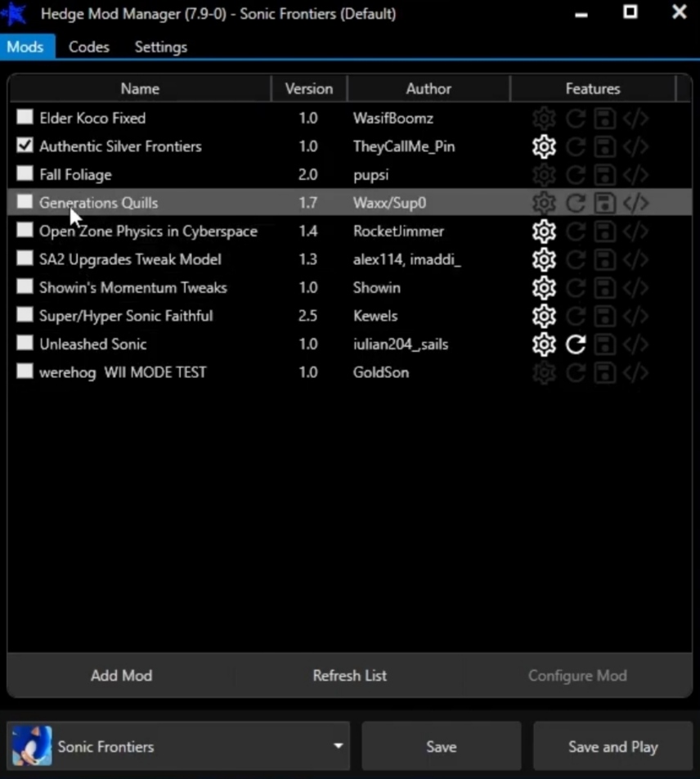Click the Fall Foliage mod name
This screenshot has height=779, width=700.
click(75, 175)
